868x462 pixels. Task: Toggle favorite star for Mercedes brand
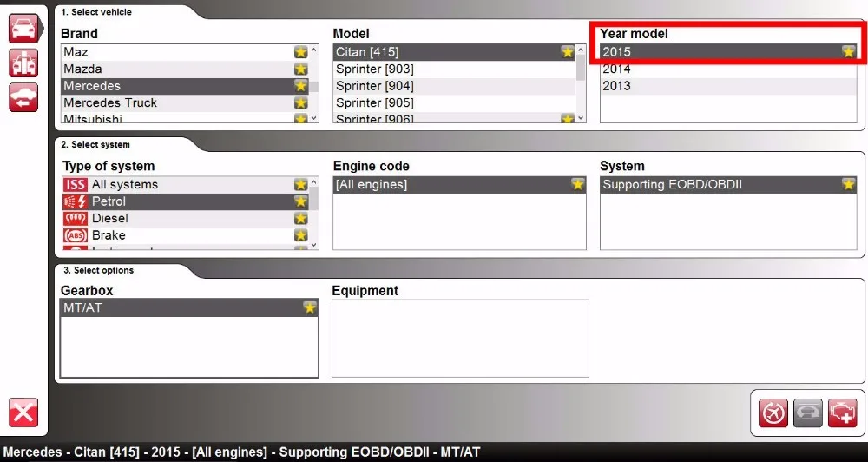coord(300,86)
